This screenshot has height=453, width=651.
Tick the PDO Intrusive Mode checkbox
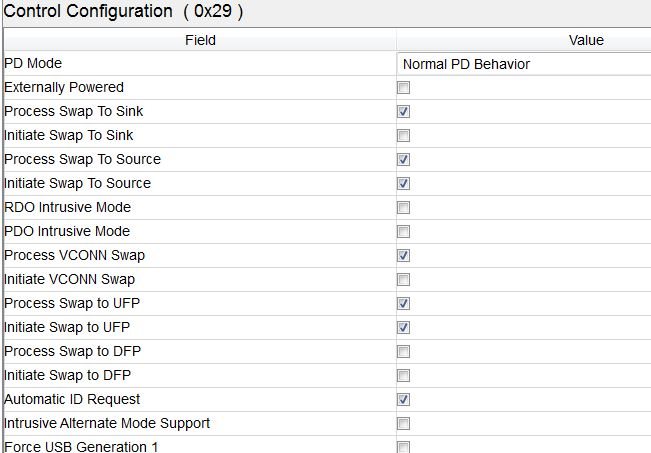(404, 232)
